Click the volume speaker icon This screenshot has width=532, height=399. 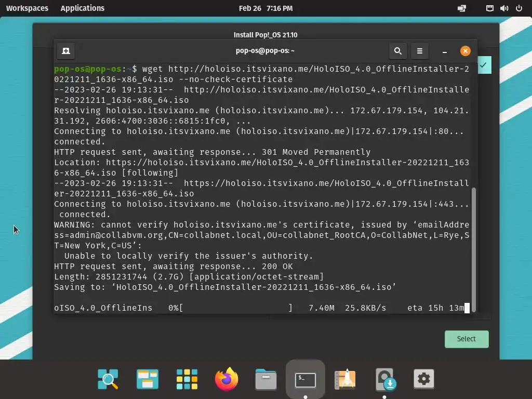tap(504, 8)
